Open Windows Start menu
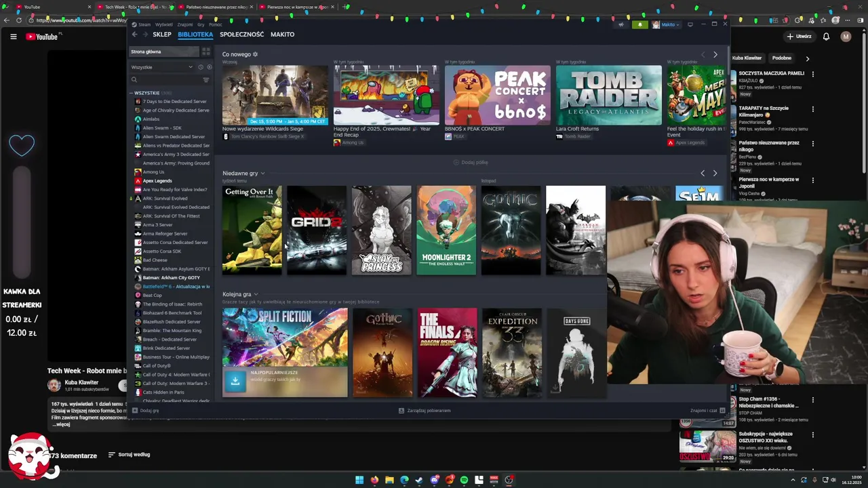 click(359, 480)
